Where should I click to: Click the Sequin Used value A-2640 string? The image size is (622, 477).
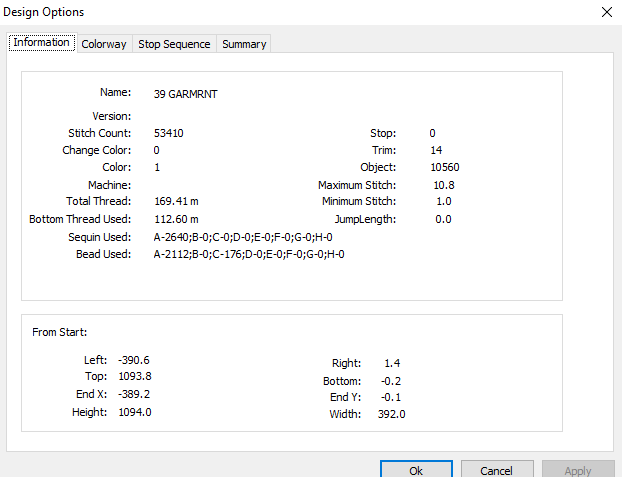tap(243, 237)
